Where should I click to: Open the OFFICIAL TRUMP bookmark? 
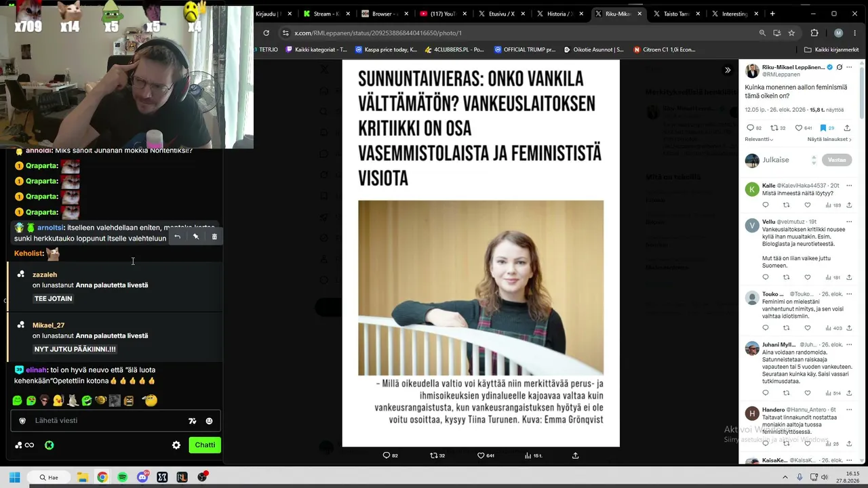[x=524, y=49]
